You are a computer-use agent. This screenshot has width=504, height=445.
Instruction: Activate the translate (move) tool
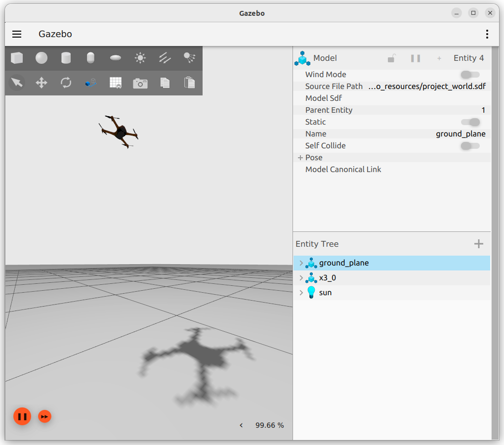tap(42, 83)
